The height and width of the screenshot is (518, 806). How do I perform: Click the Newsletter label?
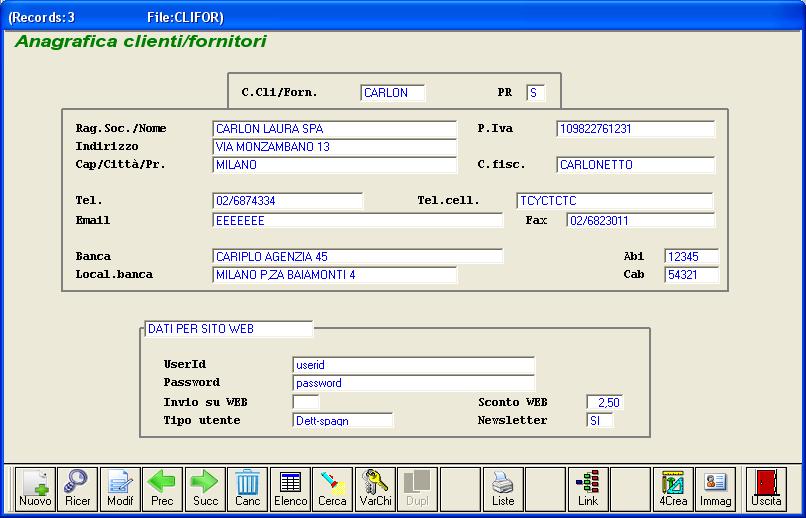512,420
